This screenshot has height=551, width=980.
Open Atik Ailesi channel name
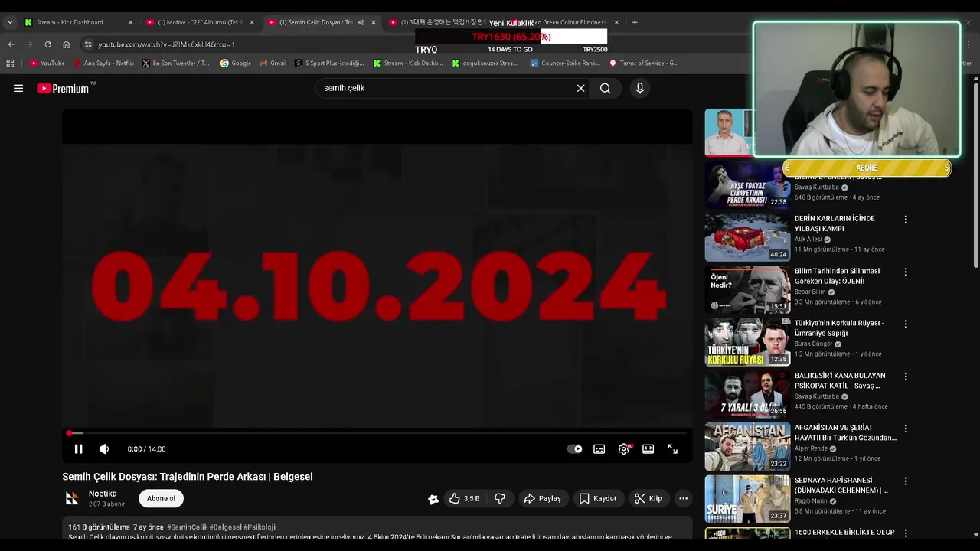[x=808, y=239]
